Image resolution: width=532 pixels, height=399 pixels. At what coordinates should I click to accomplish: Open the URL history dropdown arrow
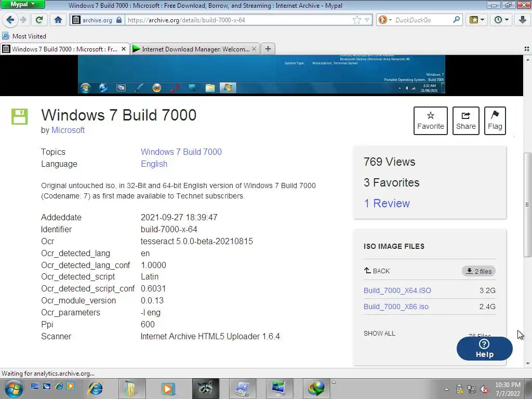367,20
